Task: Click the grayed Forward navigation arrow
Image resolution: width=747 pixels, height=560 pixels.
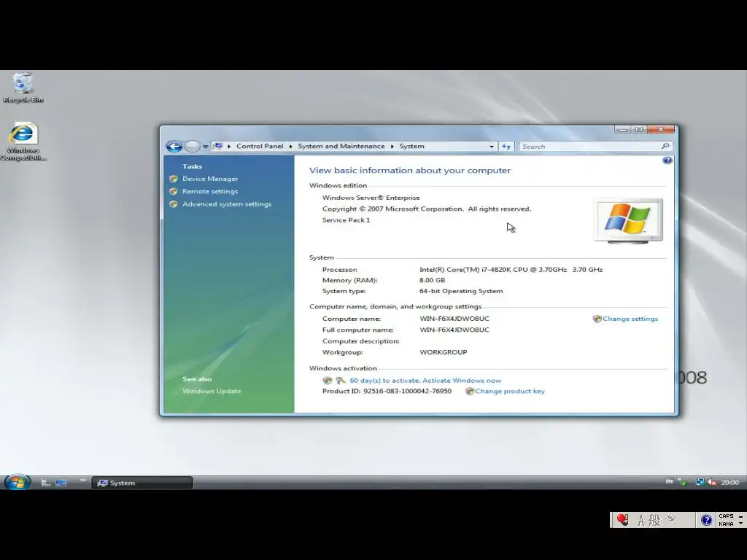Action: tap(192, 146)
